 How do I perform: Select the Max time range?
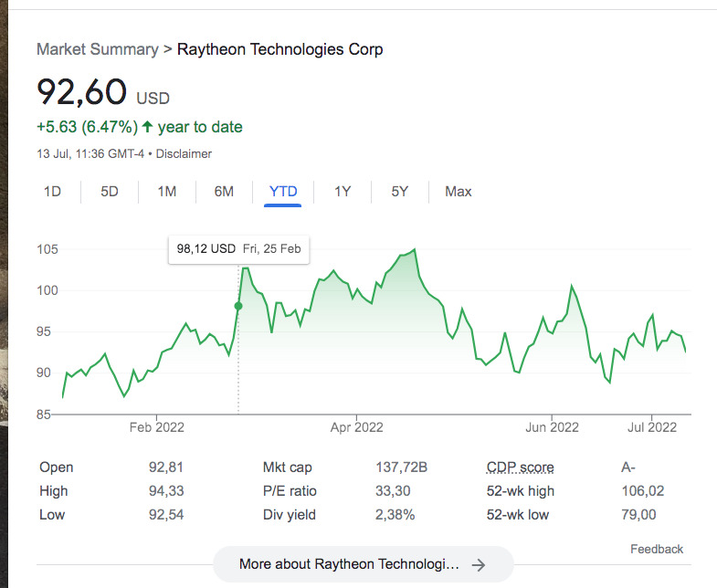pos(459,192)
